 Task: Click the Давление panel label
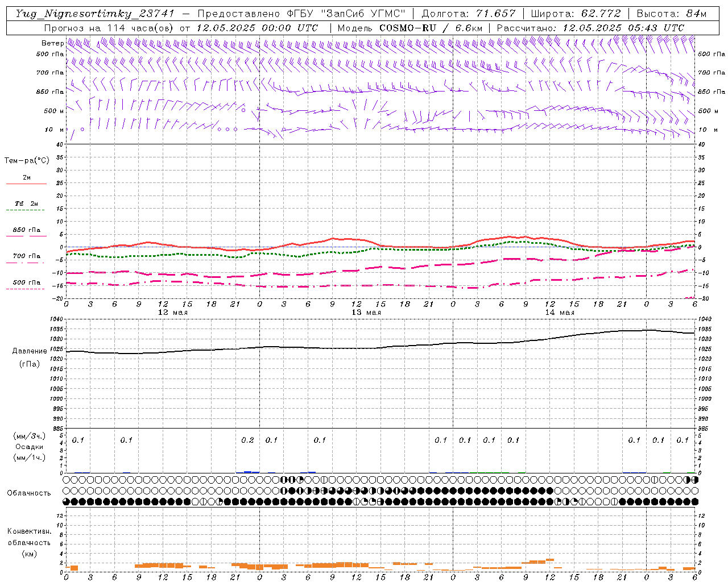point(30,351)
